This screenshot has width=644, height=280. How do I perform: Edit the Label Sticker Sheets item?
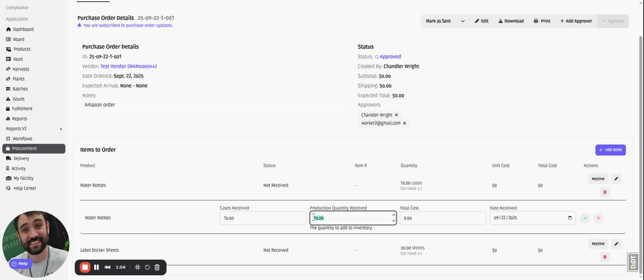[x=616, y=244]
